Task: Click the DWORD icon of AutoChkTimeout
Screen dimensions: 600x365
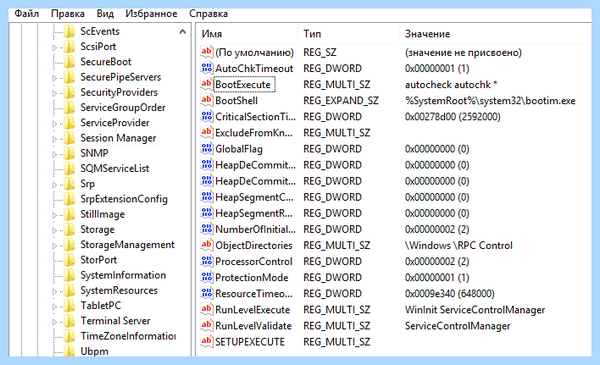Action: (207, 68)
